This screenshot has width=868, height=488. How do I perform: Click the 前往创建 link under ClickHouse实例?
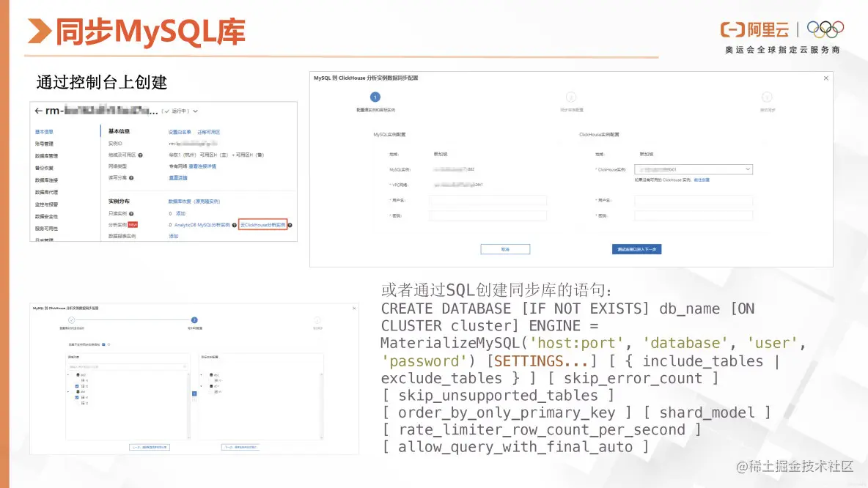pyautogui.click(x=702, y=180)
